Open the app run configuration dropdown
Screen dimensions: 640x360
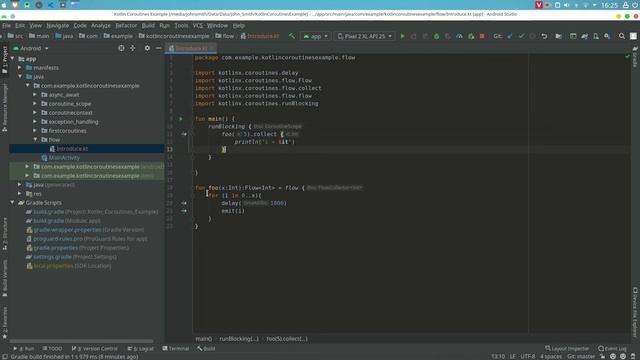[x=315, y=36]
